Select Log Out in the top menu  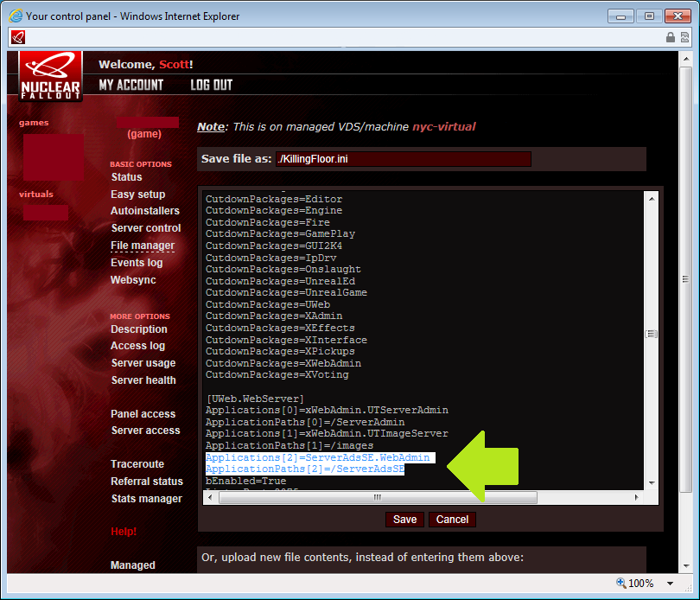(x=211, y=85)
